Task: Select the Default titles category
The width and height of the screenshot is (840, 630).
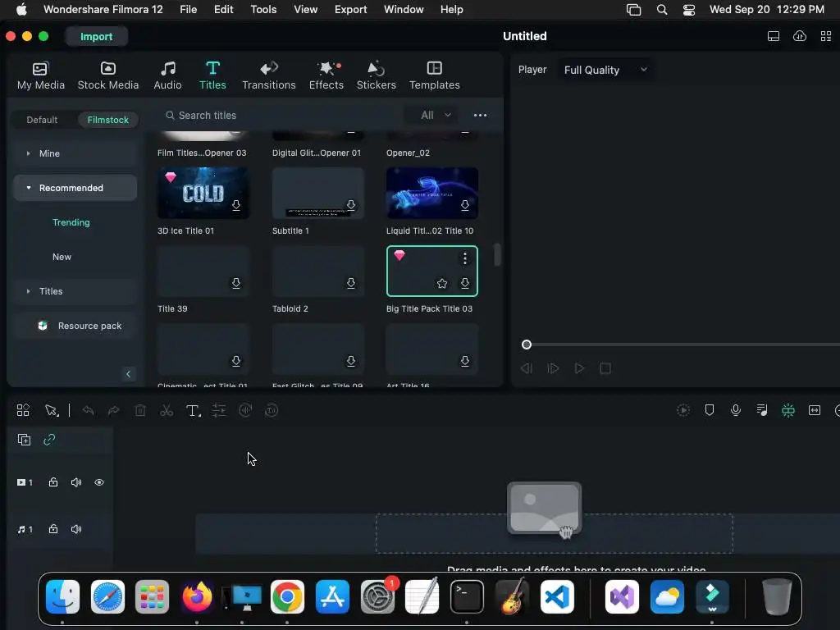Action: coord(42,120)
